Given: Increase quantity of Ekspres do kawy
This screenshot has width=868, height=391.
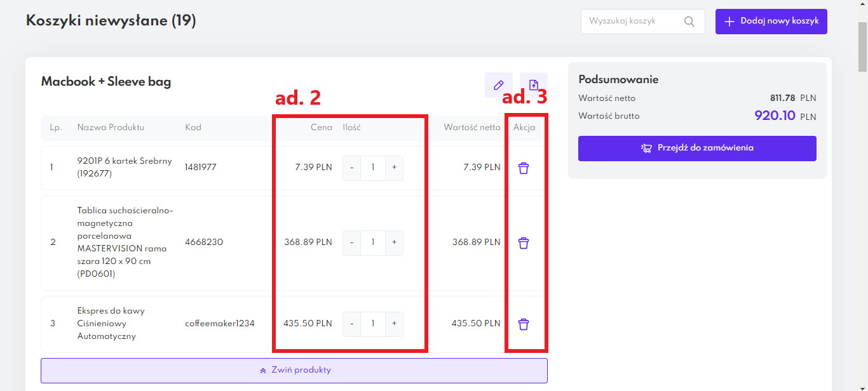Looking at the screenshot, I should [394, 324].
